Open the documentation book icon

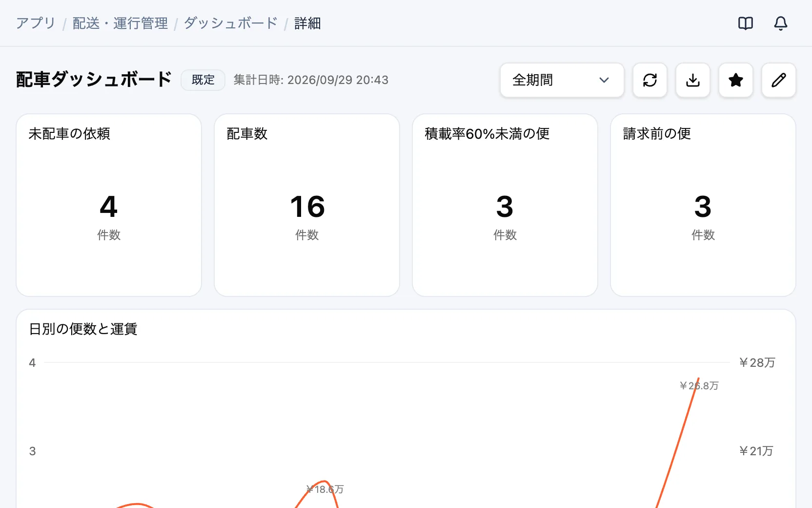point(746,23)
